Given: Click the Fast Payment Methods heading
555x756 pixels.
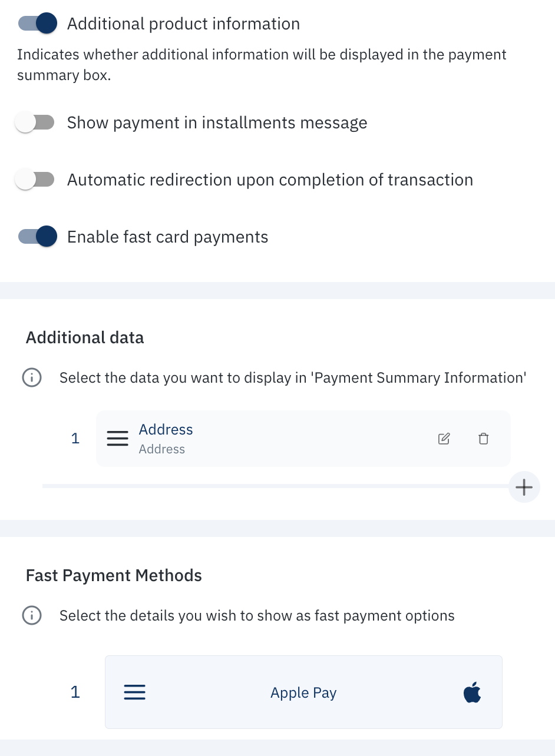Looking at the screenshot, I should (114, 575).
